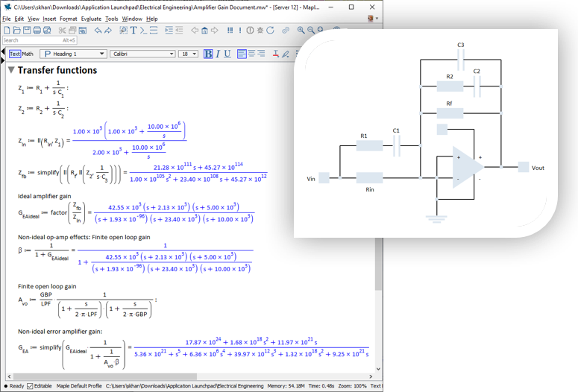578x392 pixels.
Task: Click in the Search input field
Action: (30, 41)
